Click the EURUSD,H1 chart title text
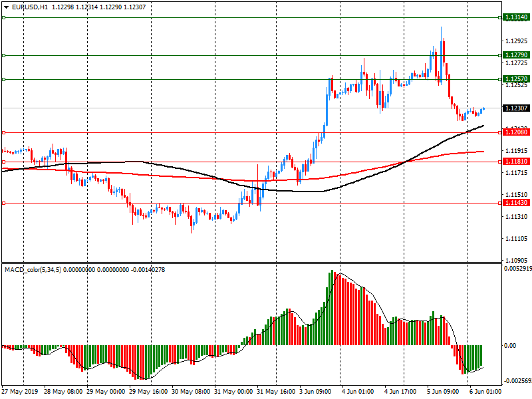Viewport: 532px width, 399px height. pyautogui.click(x=30, y=7)
